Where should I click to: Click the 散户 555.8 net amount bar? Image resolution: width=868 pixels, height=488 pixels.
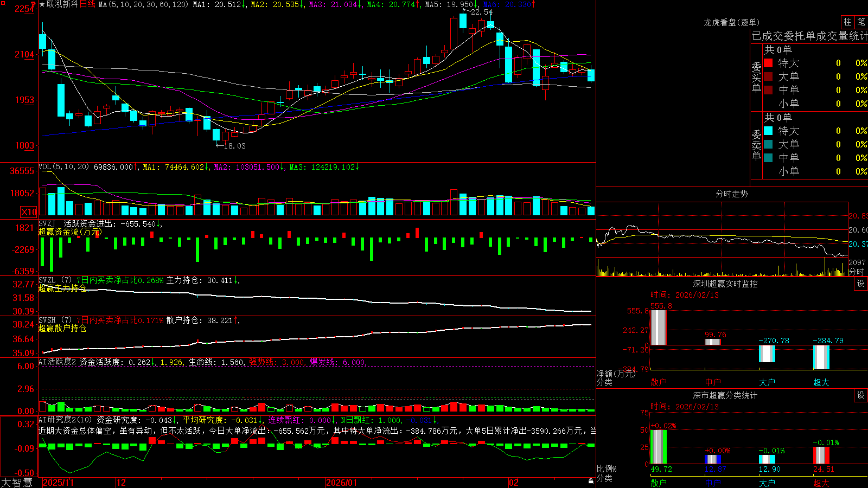click(x=658, y=328)
